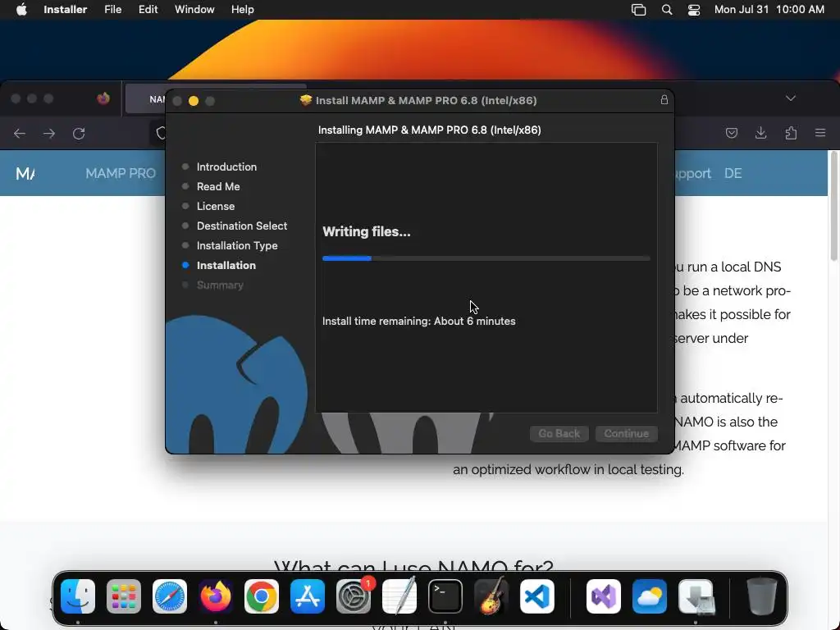Open Pocket save icon in Firefox toolbar
The height and width of the screenshot is (630, 840).
(731, 134)
